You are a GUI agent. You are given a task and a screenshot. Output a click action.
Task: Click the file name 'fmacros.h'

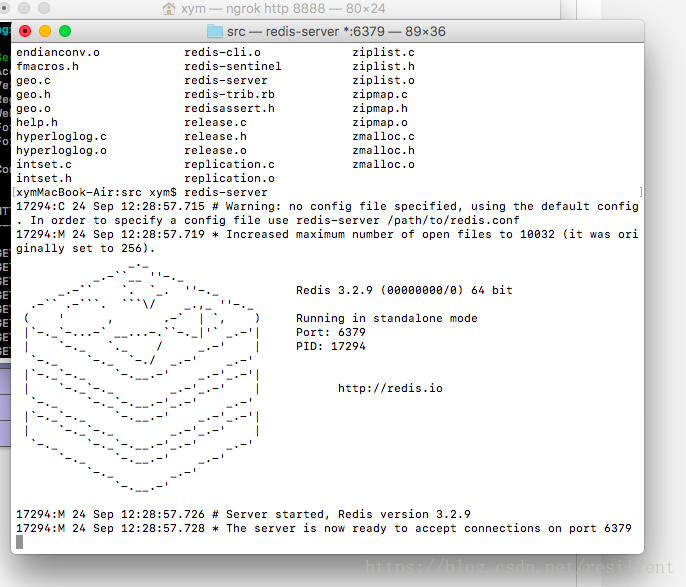(48, 66)
